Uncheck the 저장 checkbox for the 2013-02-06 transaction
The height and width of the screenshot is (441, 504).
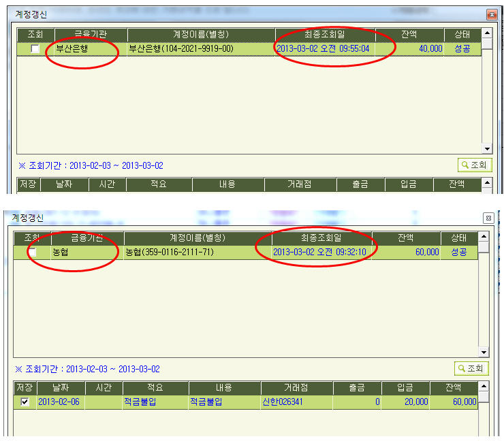click(x=25, y=402)
